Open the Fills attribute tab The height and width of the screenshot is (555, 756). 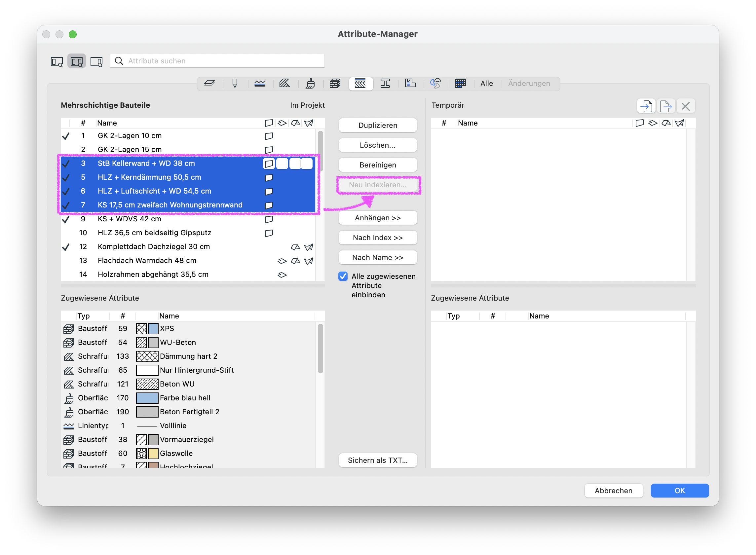click(x=285, y=83)
